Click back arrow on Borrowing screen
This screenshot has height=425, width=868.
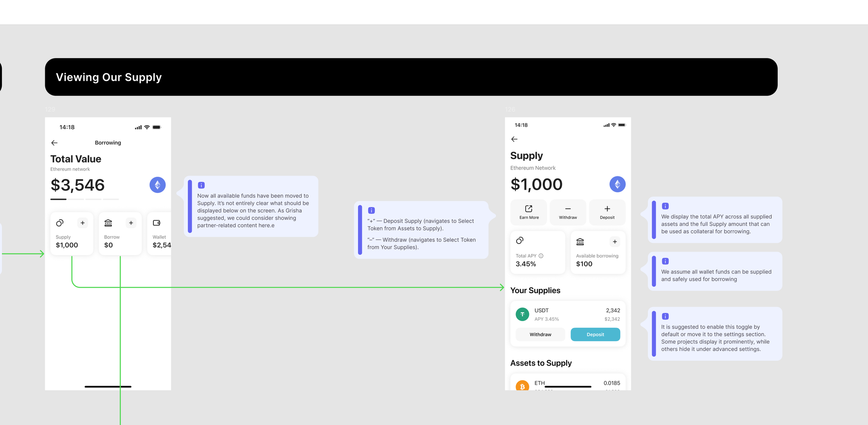(54, 143)
